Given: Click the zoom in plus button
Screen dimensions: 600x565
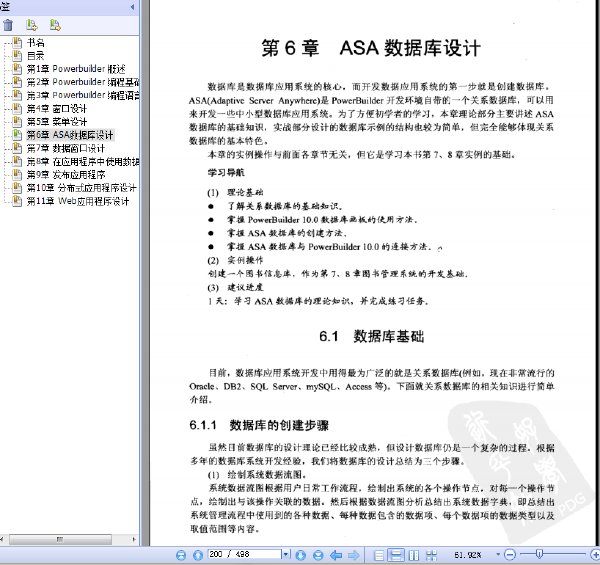Looking at the screenshot, I should pos(595,554).
